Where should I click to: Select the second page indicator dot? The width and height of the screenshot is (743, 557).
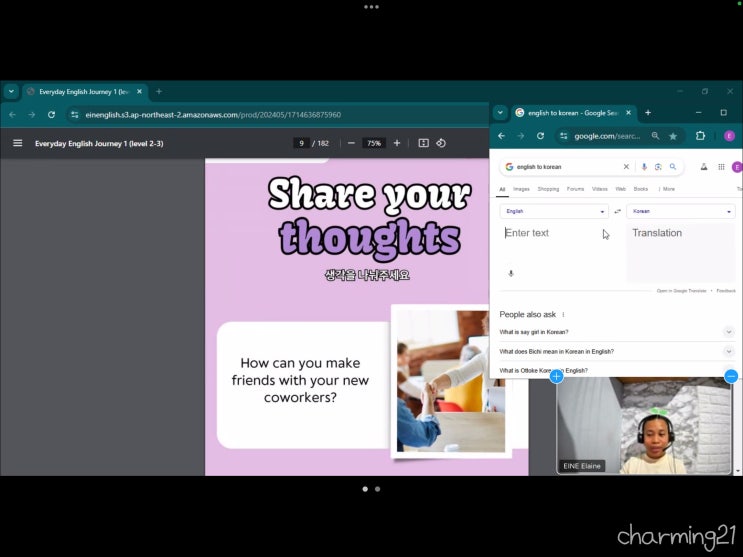pos(378,489)
